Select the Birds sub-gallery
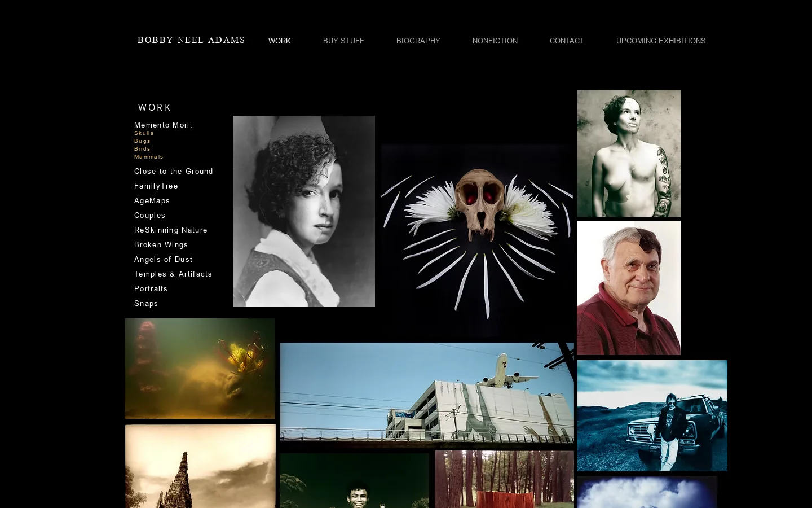 pyautogui.click(x=142, y=149)
